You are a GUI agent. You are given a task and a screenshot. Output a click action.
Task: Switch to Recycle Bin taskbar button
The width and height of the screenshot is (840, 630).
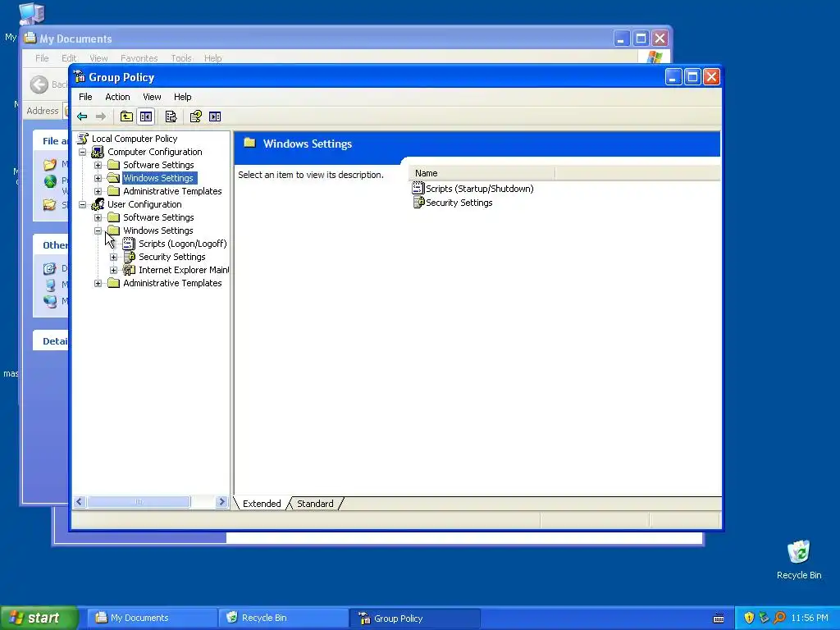pos(283,618)
